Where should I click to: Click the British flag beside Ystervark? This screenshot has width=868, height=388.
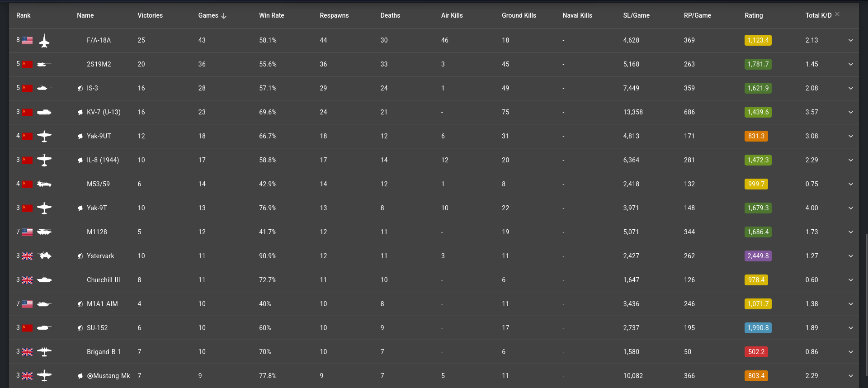27,256
